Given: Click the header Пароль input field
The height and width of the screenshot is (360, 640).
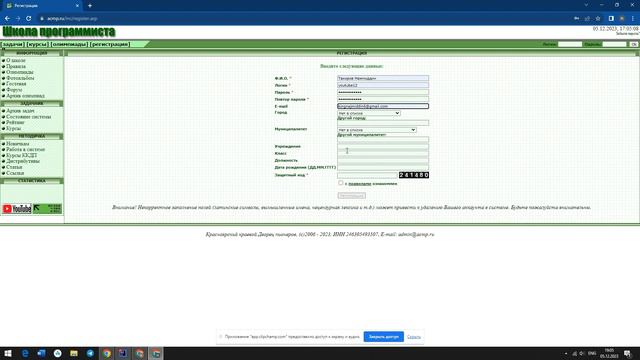Looking at the screenshot, I should 614,44.
